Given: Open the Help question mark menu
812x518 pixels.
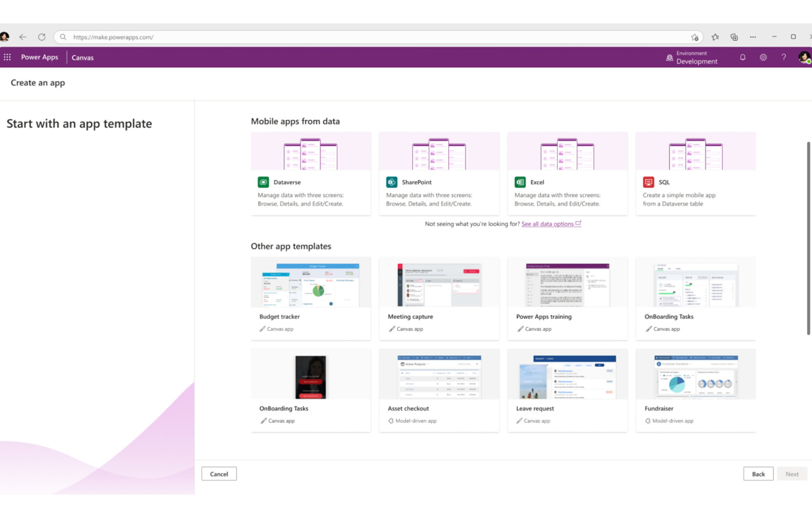Looking at the screenshot, I should 784,57.
